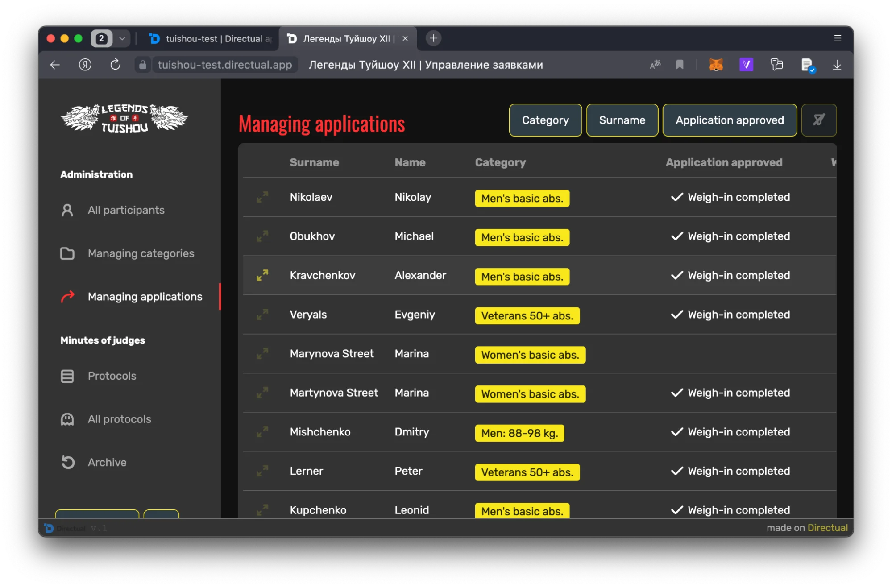Open the Surname filter button
Screen dimensions: 892x588
point(622,120)
